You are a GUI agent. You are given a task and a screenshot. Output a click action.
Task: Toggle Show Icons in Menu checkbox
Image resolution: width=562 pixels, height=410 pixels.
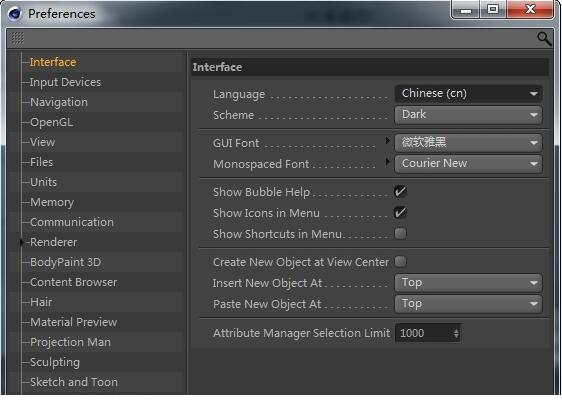point(400,213)
